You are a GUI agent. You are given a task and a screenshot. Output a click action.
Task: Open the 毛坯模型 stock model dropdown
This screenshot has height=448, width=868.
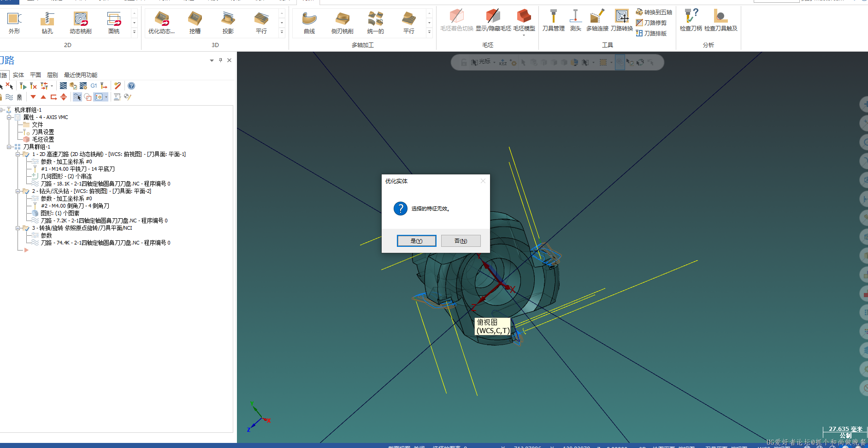524,35
